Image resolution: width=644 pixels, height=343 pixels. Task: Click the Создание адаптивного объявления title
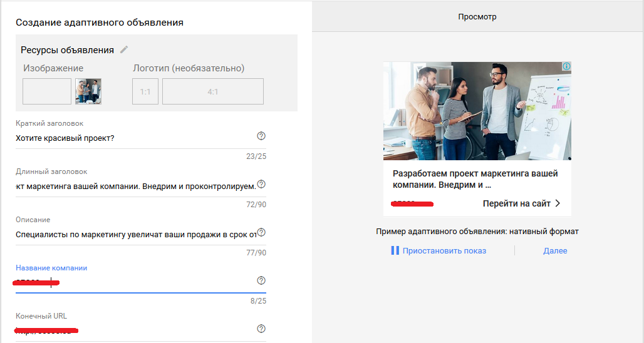click(100, 23)
